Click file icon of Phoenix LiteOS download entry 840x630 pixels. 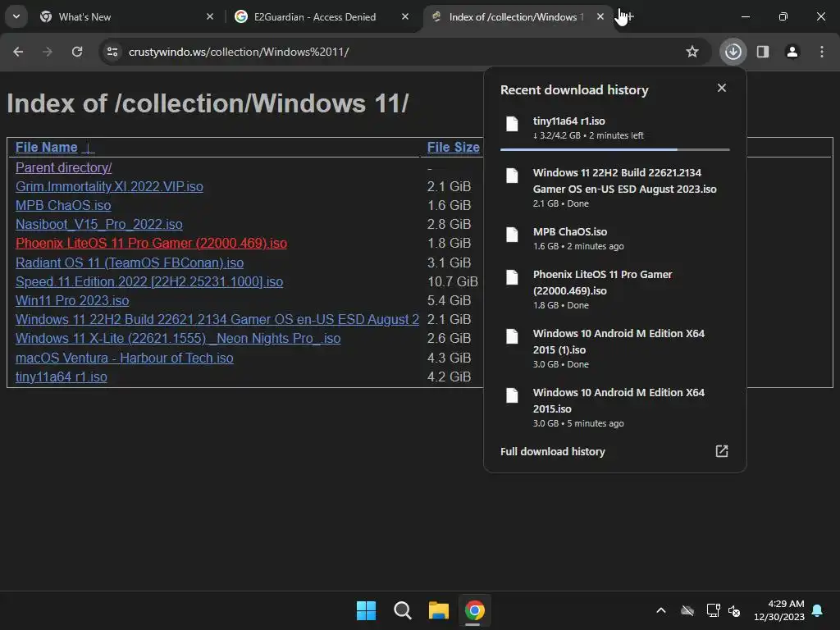coord(512,277)
